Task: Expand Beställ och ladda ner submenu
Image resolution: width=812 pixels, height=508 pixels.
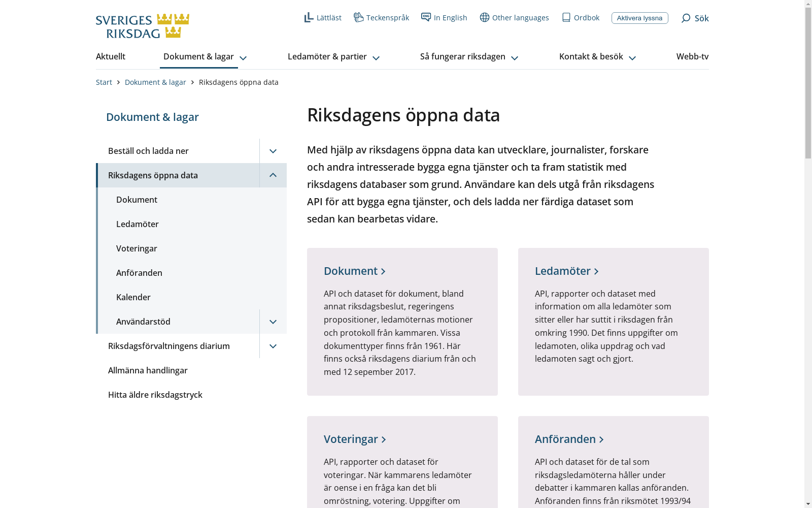Action: point(273,151)
